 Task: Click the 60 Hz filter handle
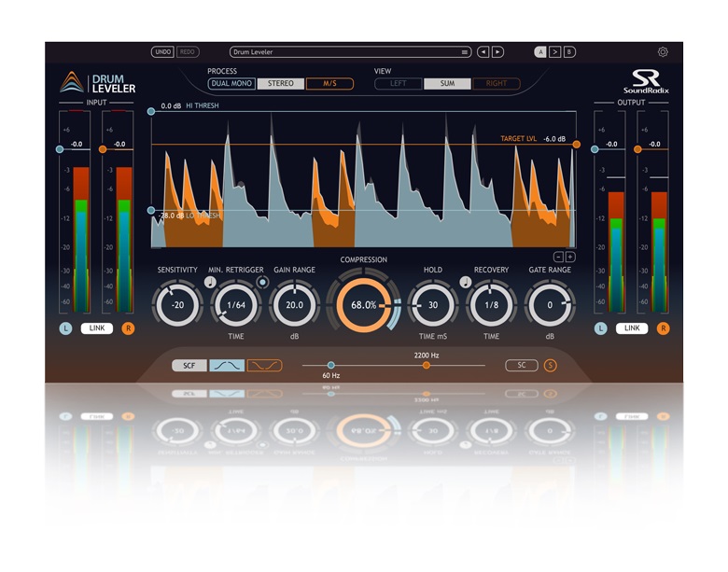[330, 366]
